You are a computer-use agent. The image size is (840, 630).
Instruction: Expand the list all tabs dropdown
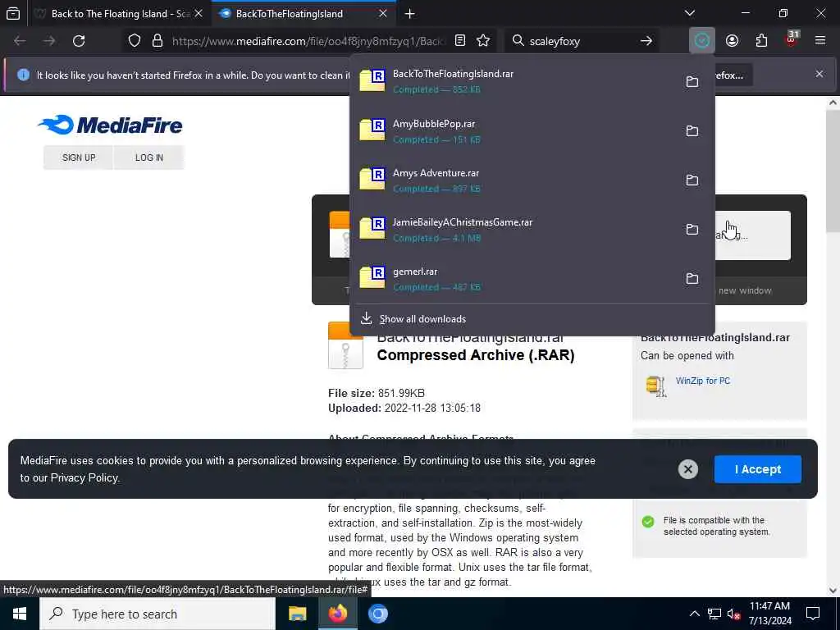[x=690, y=13]
